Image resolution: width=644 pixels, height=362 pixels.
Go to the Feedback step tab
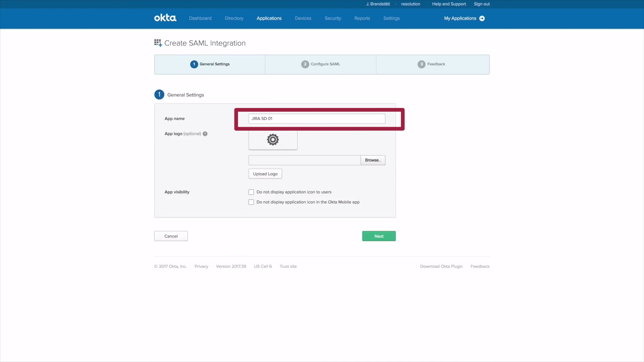click(433, 64)
